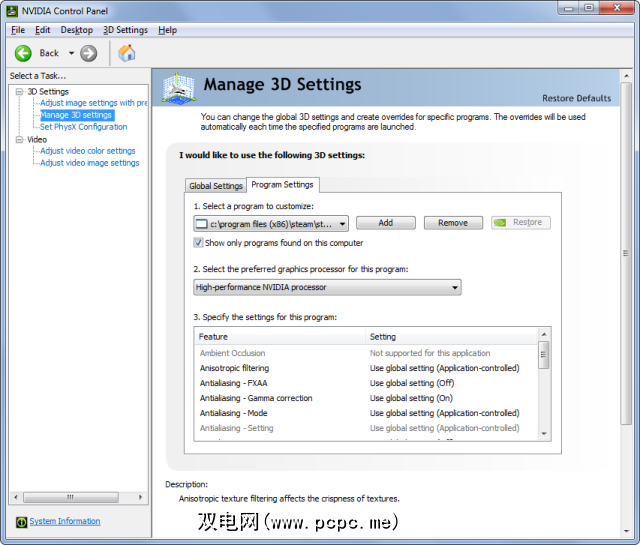Open the 3D Settings menu
This screenshot has height=545, width=640.
[125, 30]
